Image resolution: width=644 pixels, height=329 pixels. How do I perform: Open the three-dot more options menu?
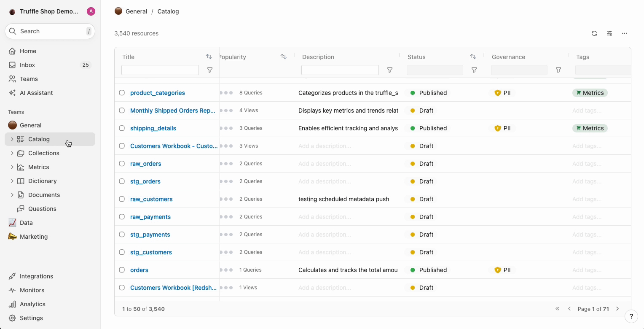pos(625,33)
